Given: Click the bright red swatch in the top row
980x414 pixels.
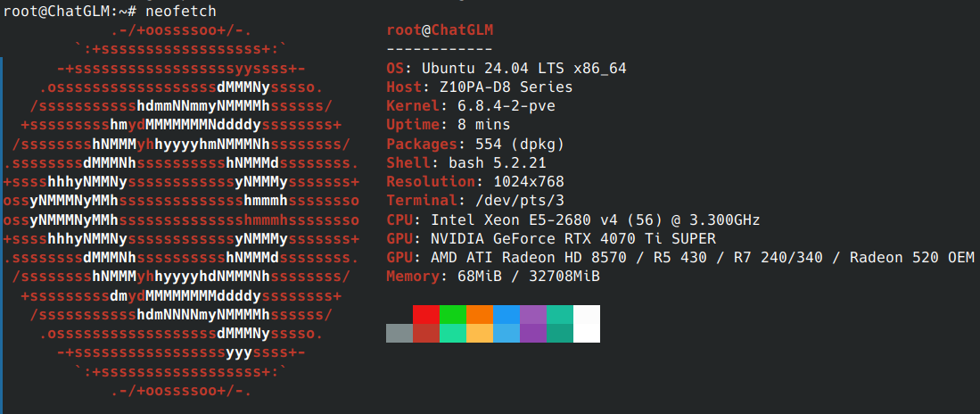Looking at the screenshot, I should click(426, 314).
